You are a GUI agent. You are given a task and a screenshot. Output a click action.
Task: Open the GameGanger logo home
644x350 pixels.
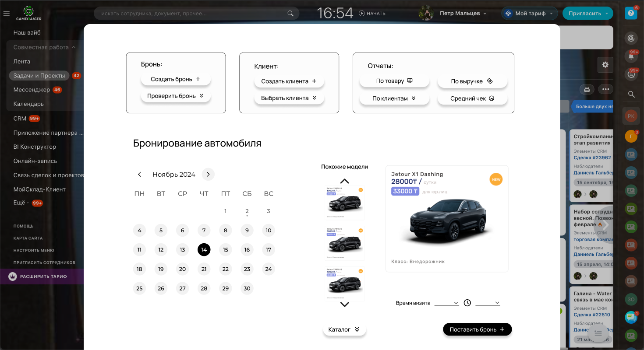coord(29,14)
